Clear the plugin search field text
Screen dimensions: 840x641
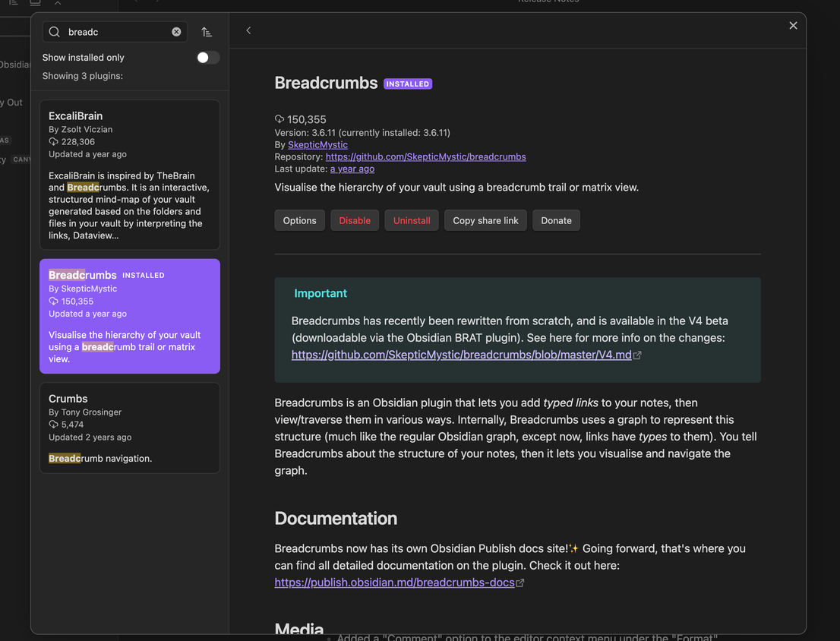(x=176, y=32)
